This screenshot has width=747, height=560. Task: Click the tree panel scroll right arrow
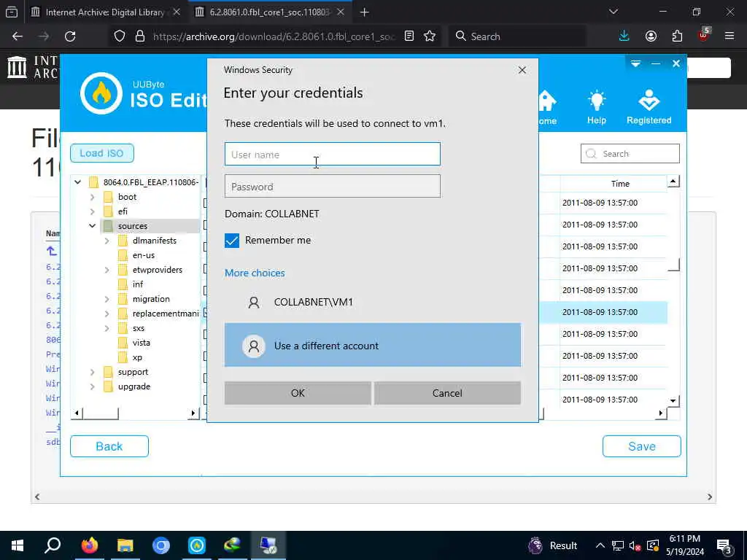193,413
